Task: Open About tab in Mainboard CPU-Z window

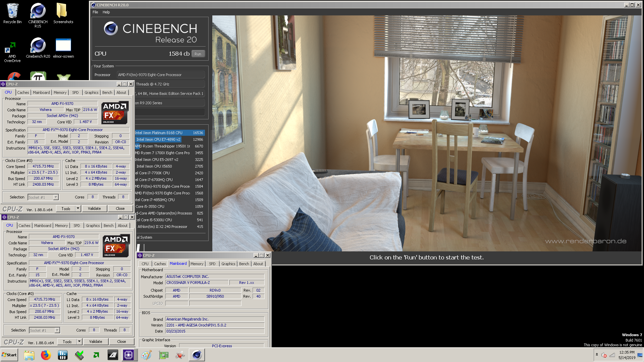Action: (258, 264)
